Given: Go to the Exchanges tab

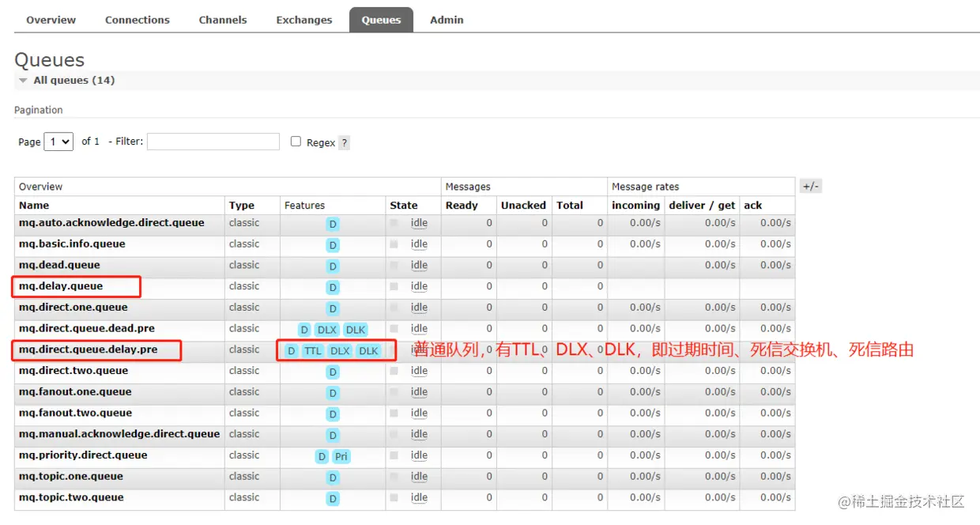Looking at the screenshot, I should (x=304, y=20).
